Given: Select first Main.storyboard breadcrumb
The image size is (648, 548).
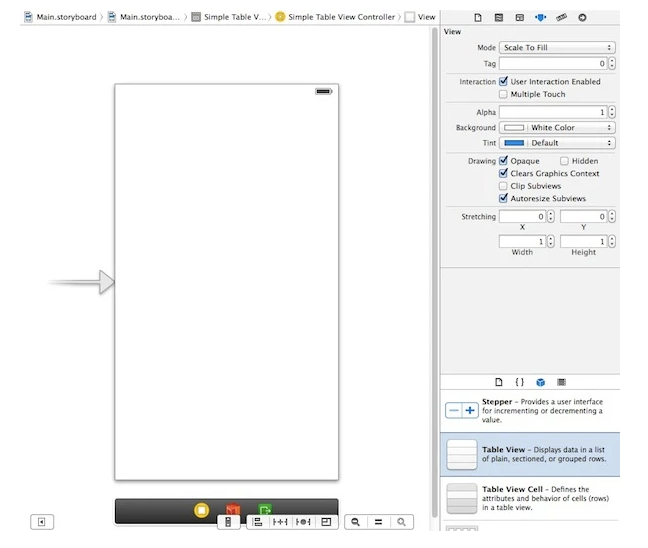Looking at the screenshot, I should coord(60,17).
